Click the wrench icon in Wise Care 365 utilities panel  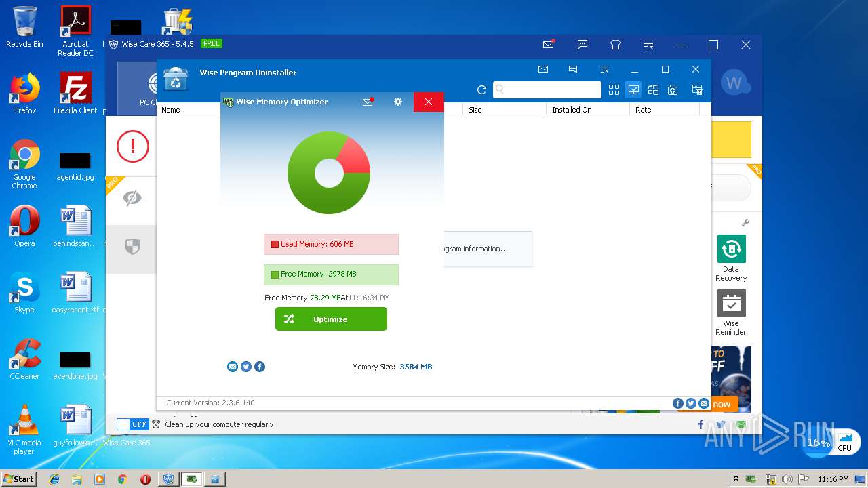tap(745, 222)
